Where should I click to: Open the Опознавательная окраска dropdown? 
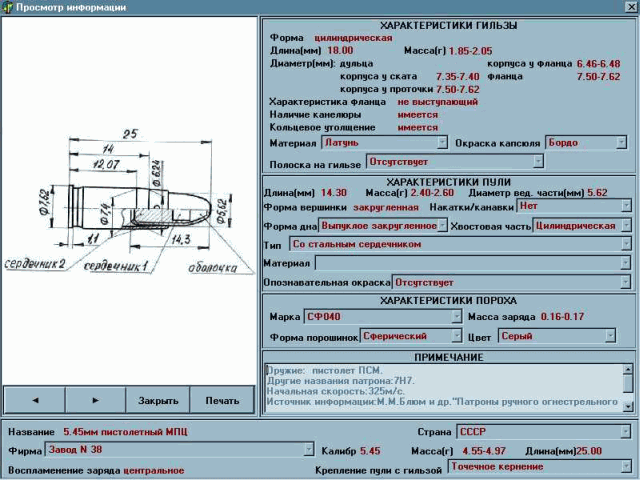click(x=626, y=282)
